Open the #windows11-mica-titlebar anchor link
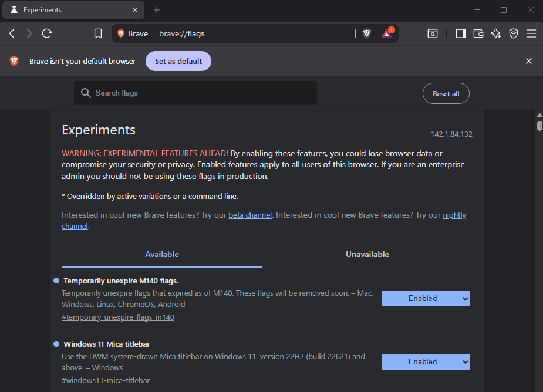The width and height of the screenshot is (543, 392). click(x=106, y=381)
